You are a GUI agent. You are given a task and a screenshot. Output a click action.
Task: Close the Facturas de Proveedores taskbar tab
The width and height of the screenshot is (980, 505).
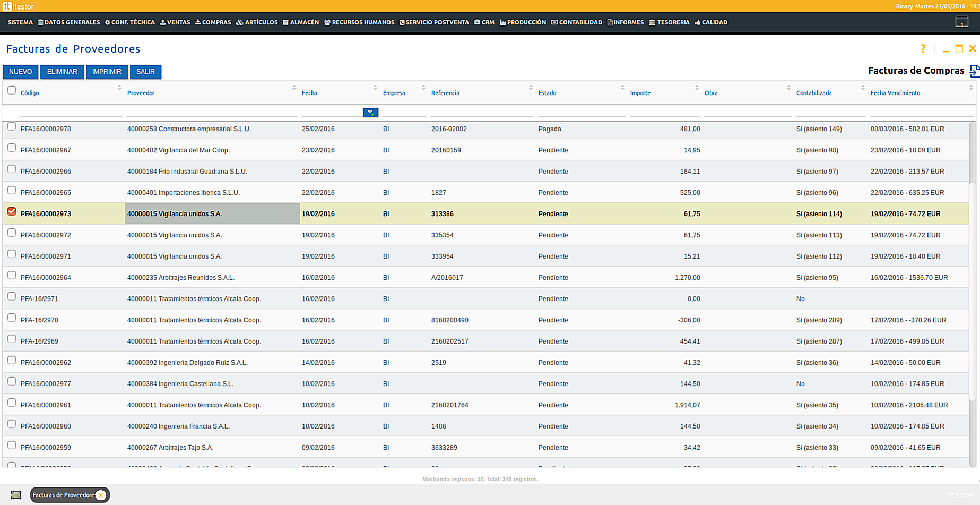click(x=101, y=495)
